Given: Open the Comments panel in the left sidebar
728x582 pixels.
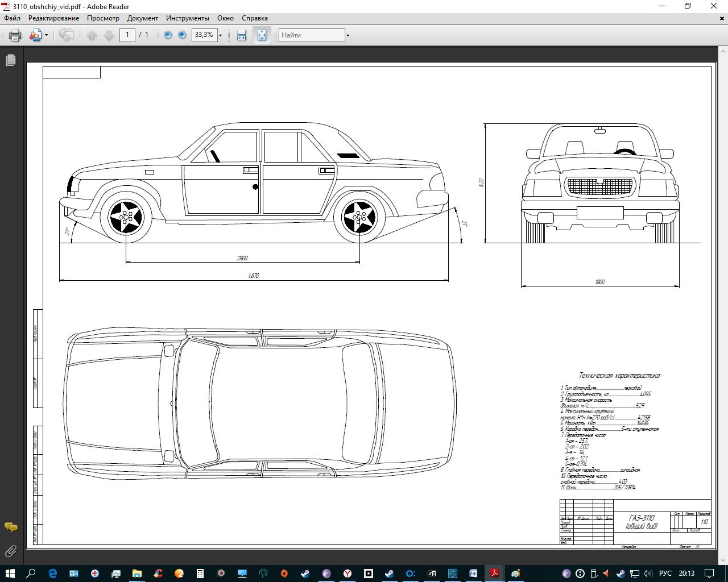Looking at the screenshot, I should tap(10, 527).
